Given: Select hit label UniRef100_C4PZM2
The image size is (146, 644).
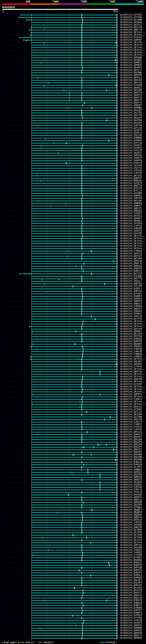Looking at the screenshot, I should pos(131,522).
